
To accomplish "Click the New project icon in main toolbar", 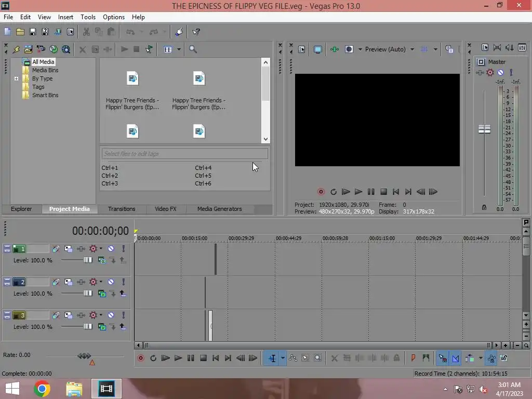I will (7, 32).
